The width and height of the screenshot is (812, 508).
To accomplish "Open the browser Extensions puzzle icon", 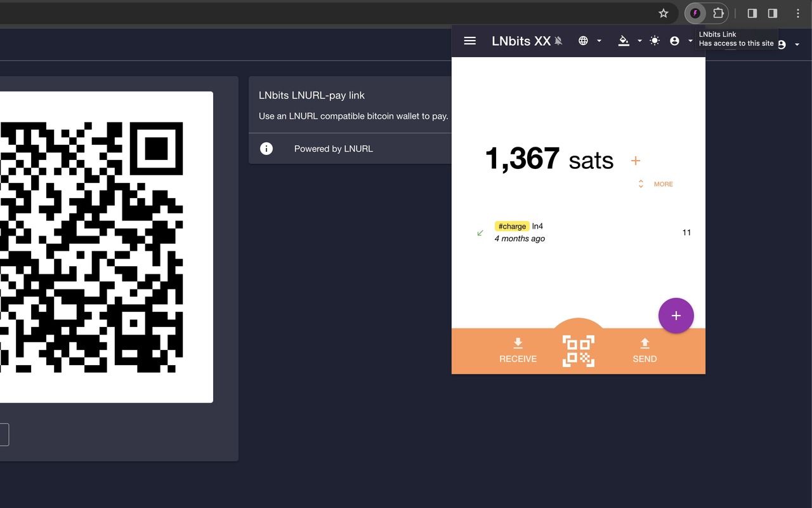I will (x=718, y=13).
